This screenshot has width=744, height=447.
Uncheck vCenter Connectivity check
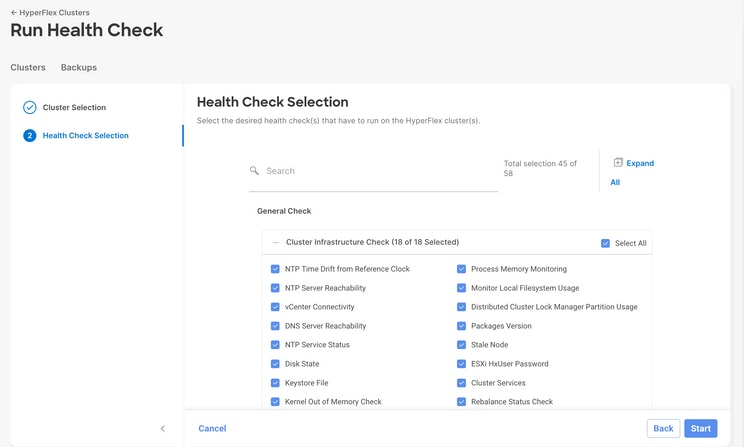coord(275,307)
